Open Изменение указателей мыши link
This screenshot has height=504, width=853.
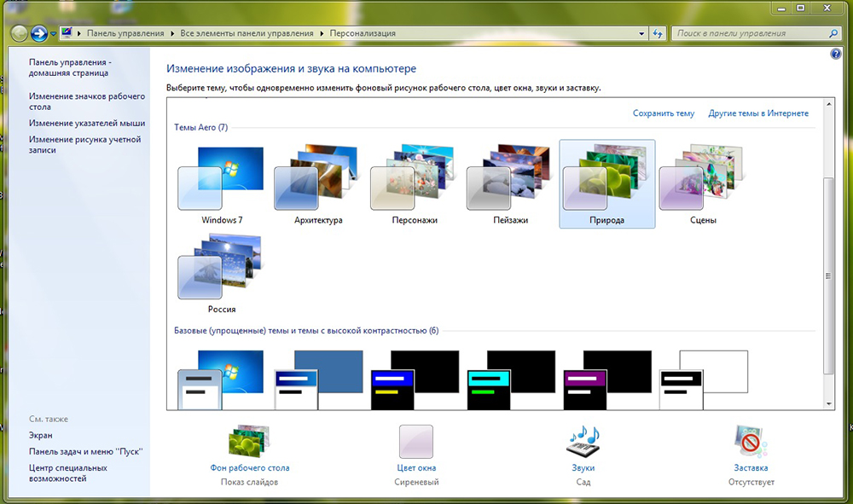pyautogui.click(x=87, y=123)
